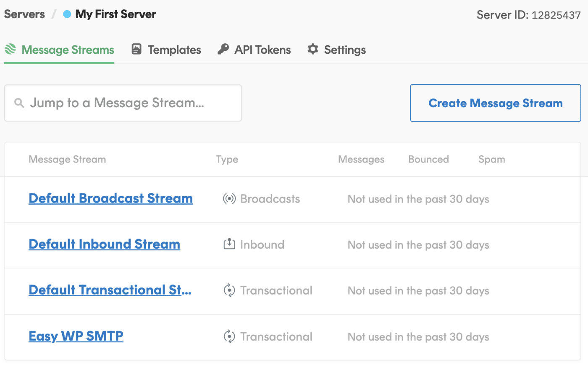Click 'Not used' text in Inbound row

tap(418, 245)
